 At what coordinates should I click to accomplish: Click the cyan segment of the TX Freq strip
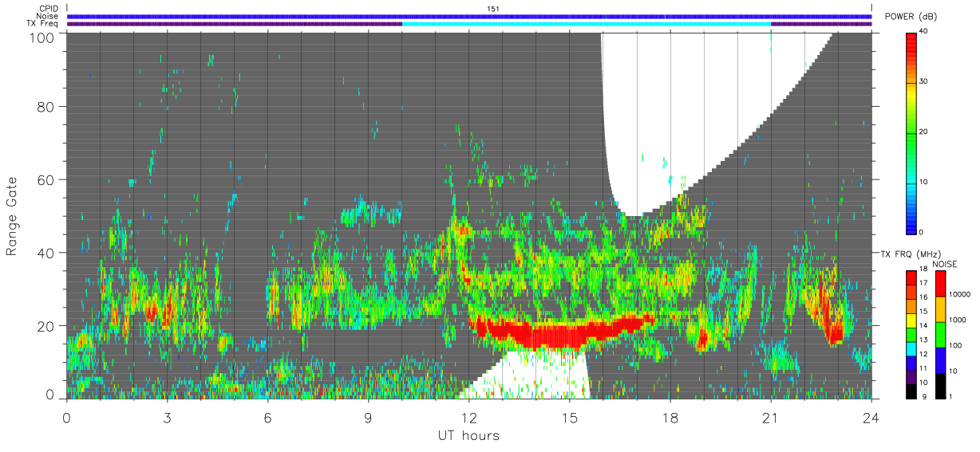[x=587, y=24]
